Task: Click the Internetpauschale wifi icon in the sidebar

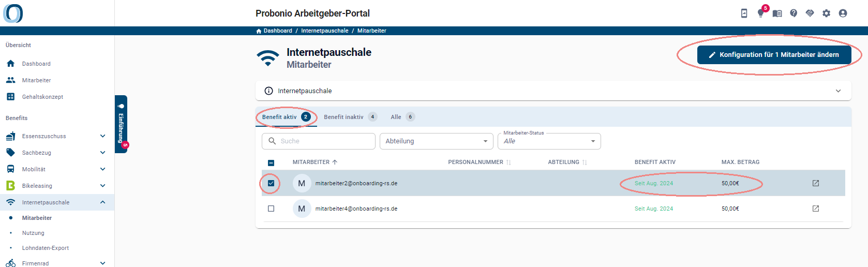Action: point(11,202)
